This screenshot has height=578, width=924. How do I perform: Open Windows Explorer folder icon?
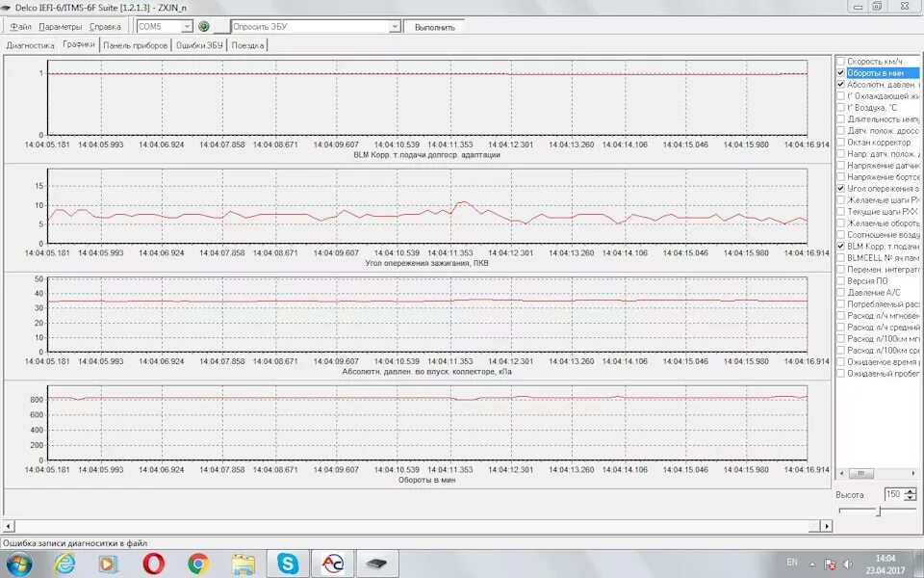243,564
